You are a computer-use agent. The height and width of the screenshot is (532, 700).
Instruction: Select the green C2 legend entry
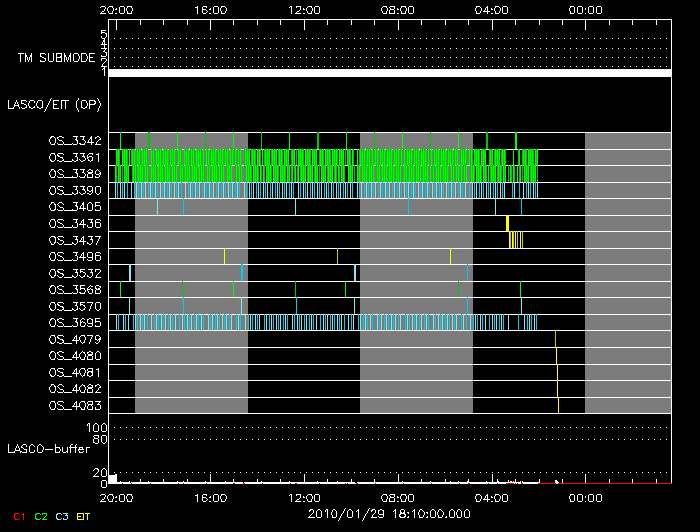coord(41,516)
